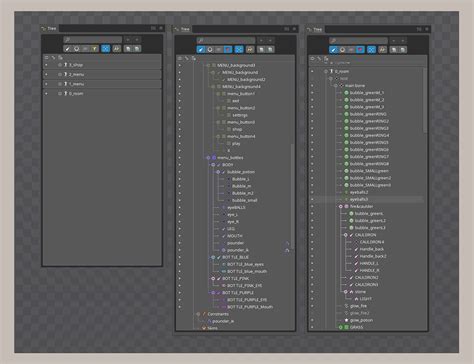474x364 pixels.
Task: Toggle attachments filter in the menu tree panel
Action: pos(219,50)
